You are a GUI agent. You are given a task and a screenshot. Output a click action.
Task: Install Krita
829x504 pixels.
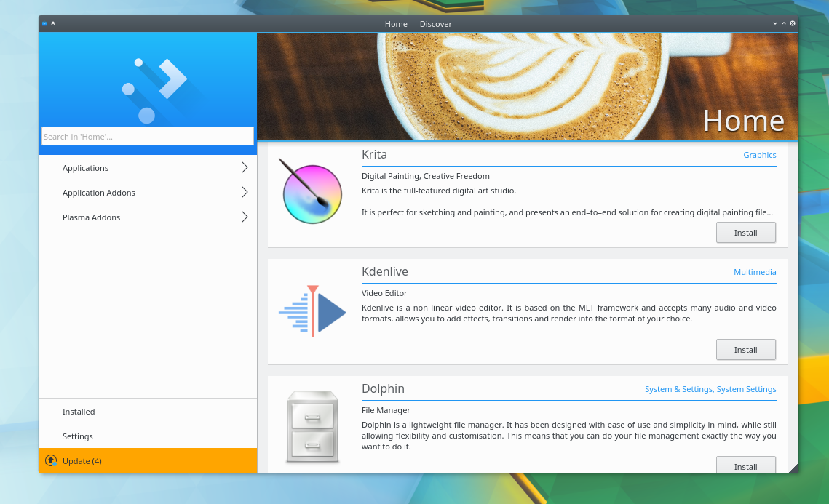point(745,233)
